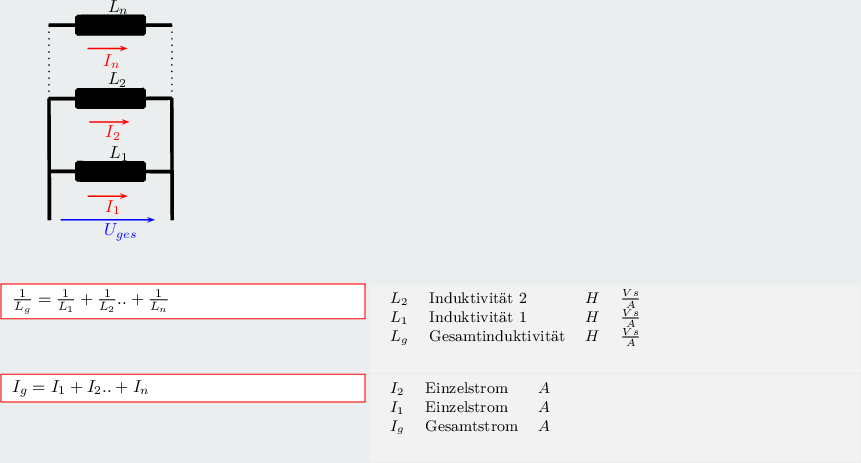The height and width of the screenshot is (463, 861).
Task: Select the 'Induktivität 2' legend entry
Action: click(x=477, y=298)
